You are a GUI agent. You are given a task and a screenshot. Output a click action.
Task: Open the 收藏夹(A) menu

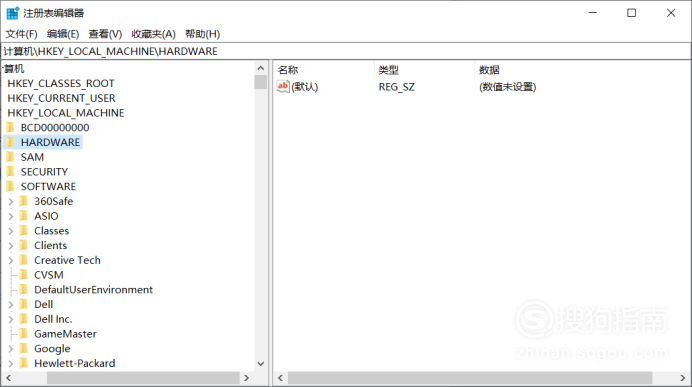(x=153, y=34)
